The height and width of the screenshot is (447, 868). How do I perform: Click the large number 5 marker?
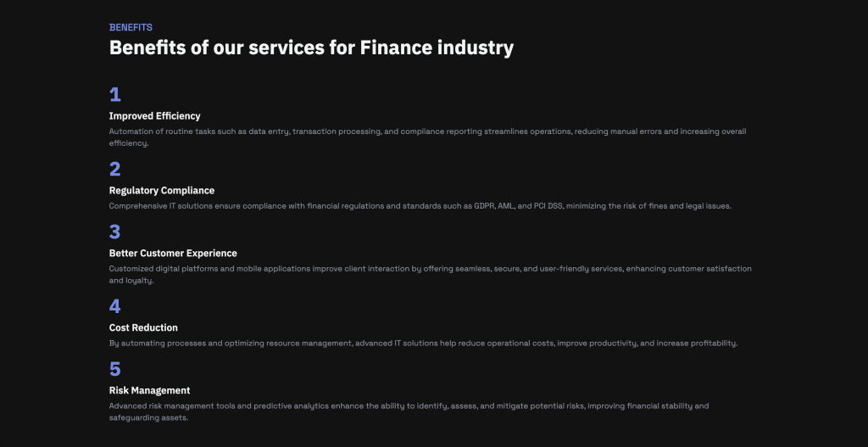[114, 369]
